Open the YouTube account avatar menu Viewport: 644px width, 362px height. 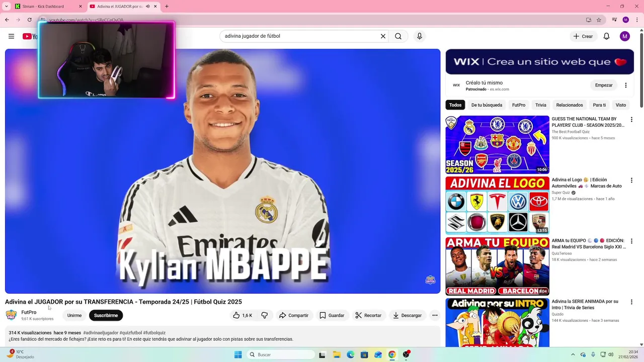click(625, 36)
